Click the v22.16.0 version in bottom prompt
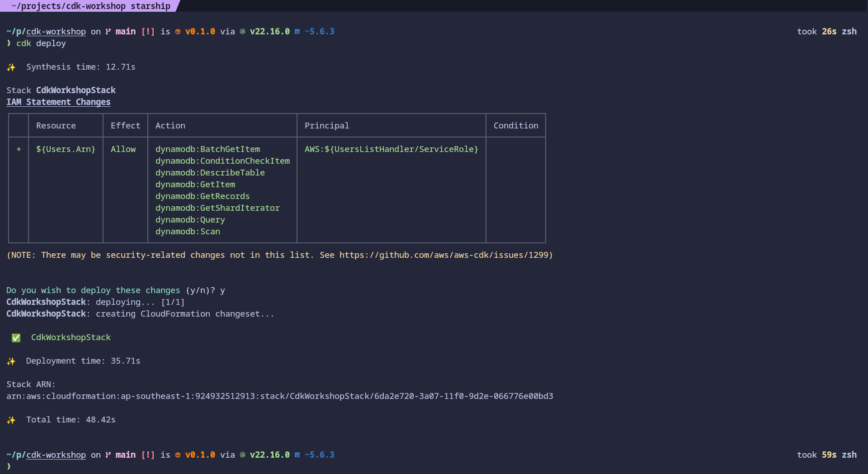Image resolution: width=868 pixels, height=474 pixels. click(x=270, y=455)
